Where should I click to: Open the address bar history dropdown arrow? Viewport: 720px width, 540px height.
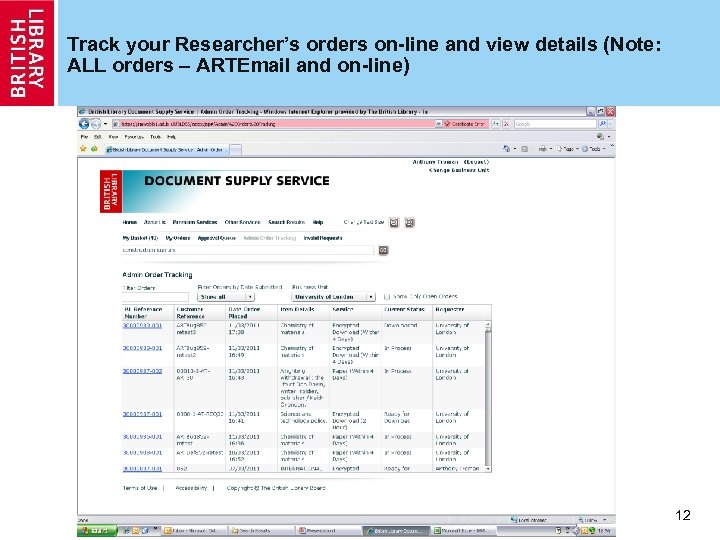438,124
